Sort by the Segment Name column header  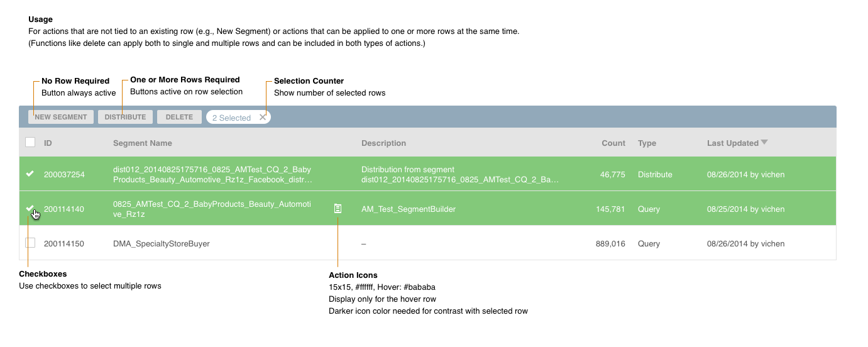click(143, 143)
